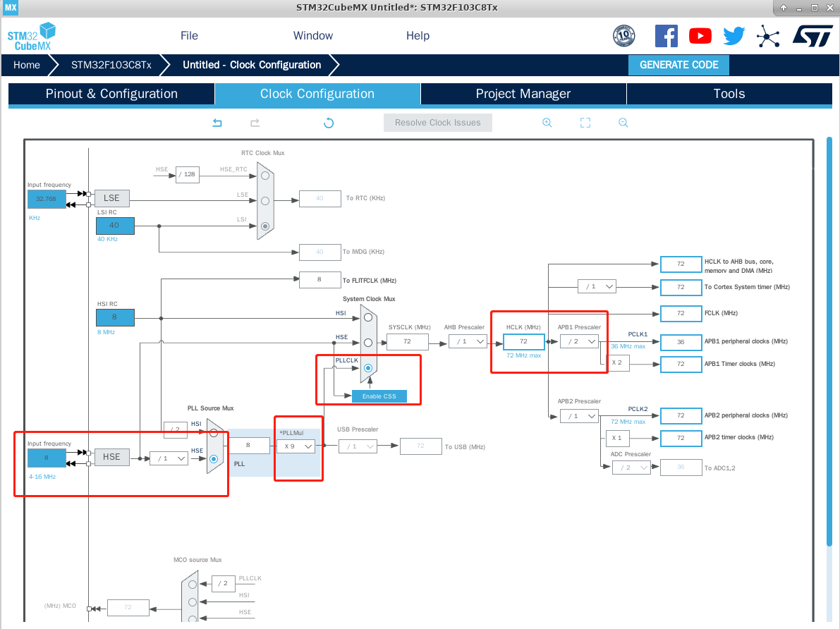The image size is (840, 629).
Task: Go to Home in the breadcrumb
Action: click(x=27, y=65)
